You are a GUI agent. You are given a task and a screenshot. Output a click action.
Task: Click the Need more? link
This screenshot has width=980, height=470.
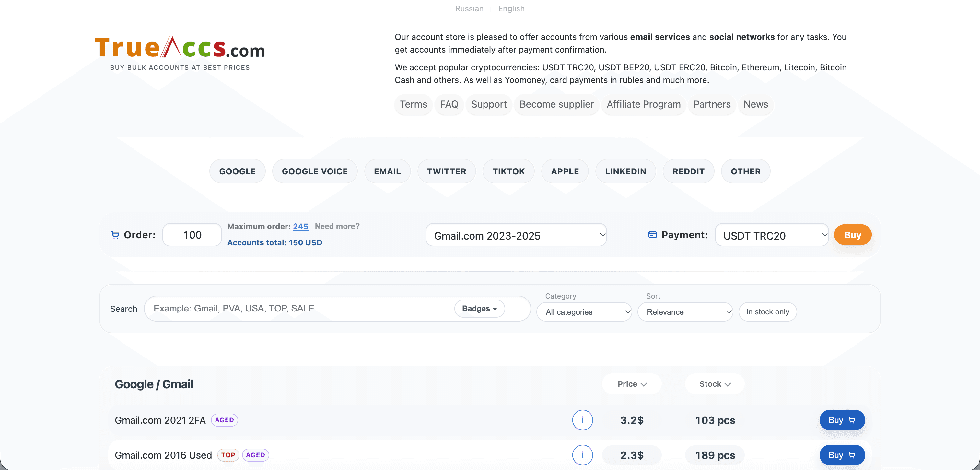(x=337, y=226)
